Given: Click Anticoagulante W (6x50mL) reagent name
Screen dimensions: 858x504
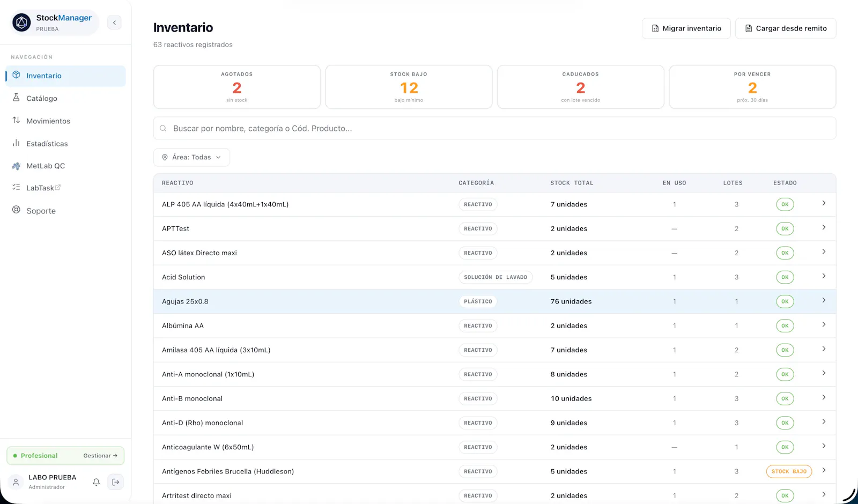Looking at the screenshot, I should coord(208,447).
